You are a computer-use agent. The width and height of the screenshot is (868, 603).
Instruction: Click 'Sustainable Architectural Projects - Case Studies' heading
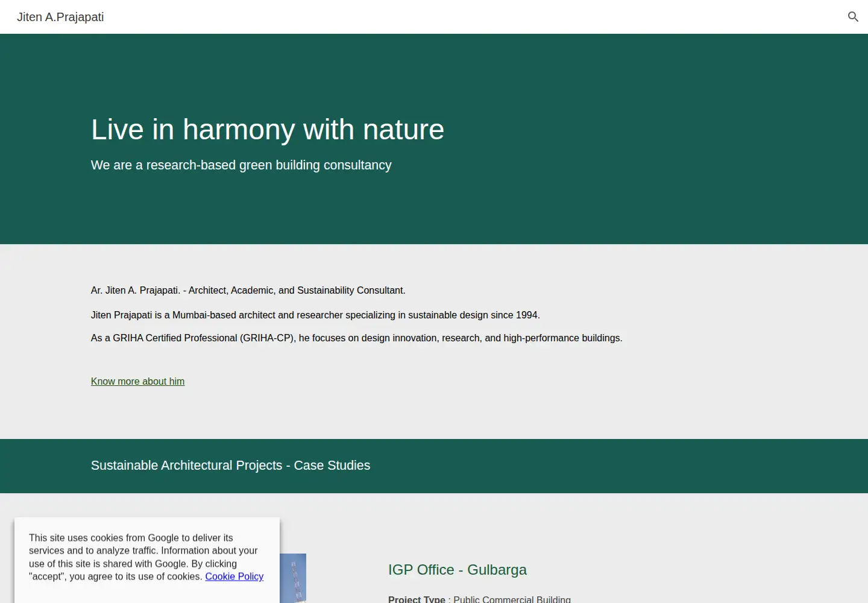(x=230, y=466)
